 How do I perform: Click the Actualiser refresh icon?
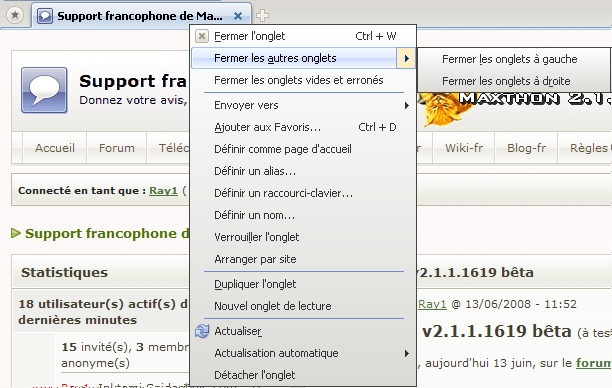click(202, 331)
